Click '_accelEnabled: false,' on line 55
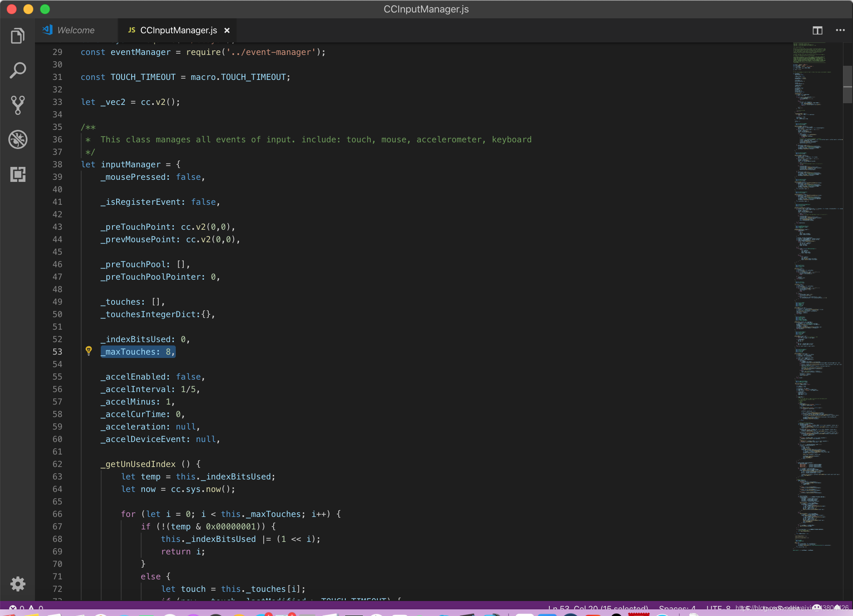Viewport: 853px width, 616px height. 153,377
